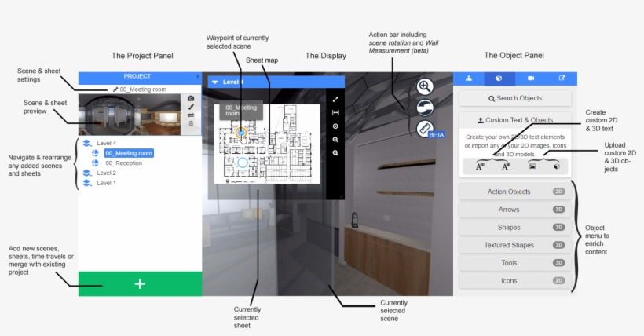644x336 pixels.
Task: Click the Search Objects field
Action: [x=515, y=98]
